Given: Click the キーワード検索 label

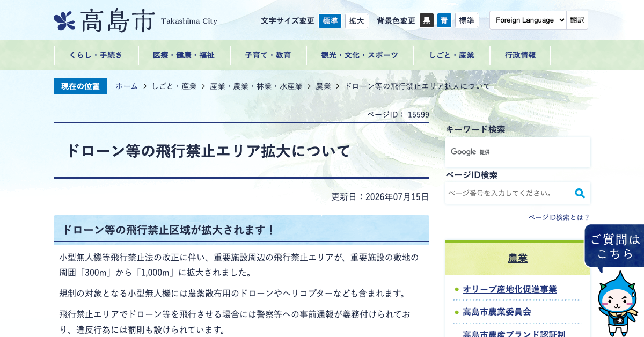Looking at the screenshot, I should tap(475, 129).
